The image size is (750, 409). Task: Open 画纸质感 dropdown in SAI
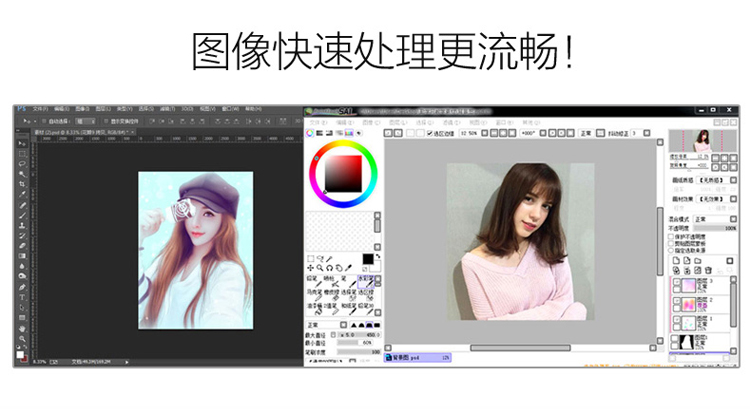(716, 180)
